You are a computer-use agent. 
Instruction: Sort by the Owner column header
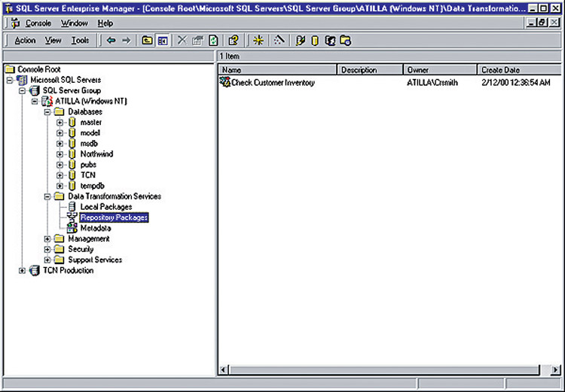[x=441, y=70]
